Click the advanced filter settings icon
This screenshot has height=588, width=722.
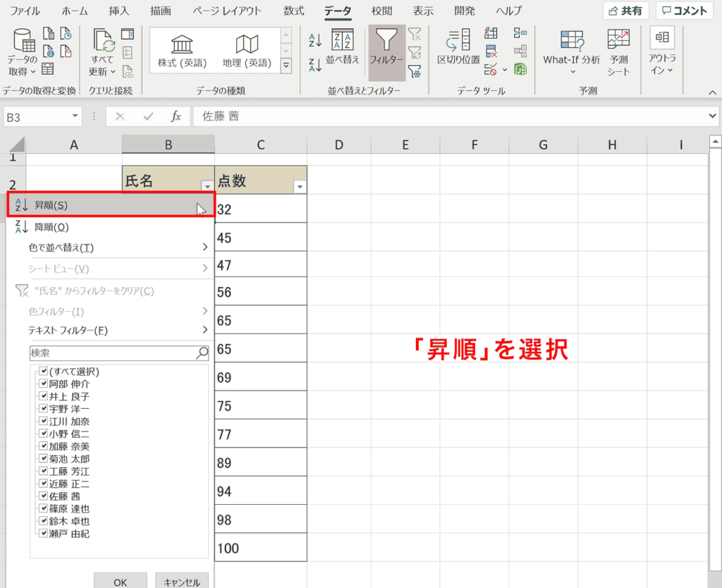[415, 71]
